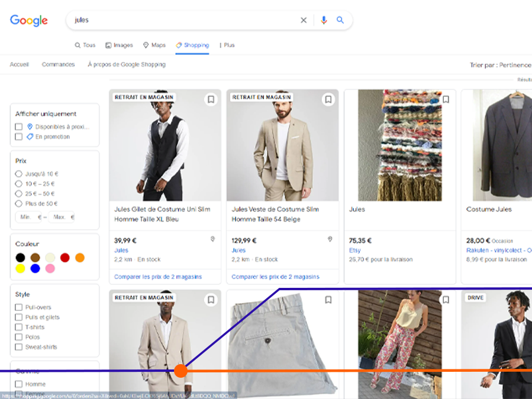
Task: Check the Polos style filter
Action: click(19, 337)
